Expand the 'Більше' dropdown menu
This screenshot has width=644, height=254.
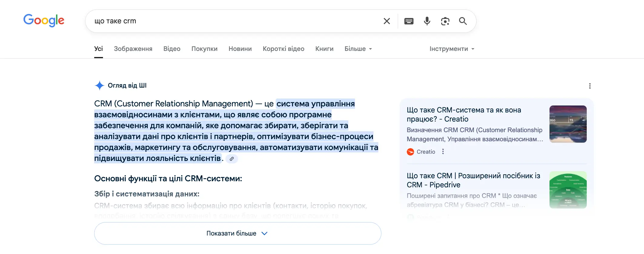pyautogui.click(x=358, y=49)
